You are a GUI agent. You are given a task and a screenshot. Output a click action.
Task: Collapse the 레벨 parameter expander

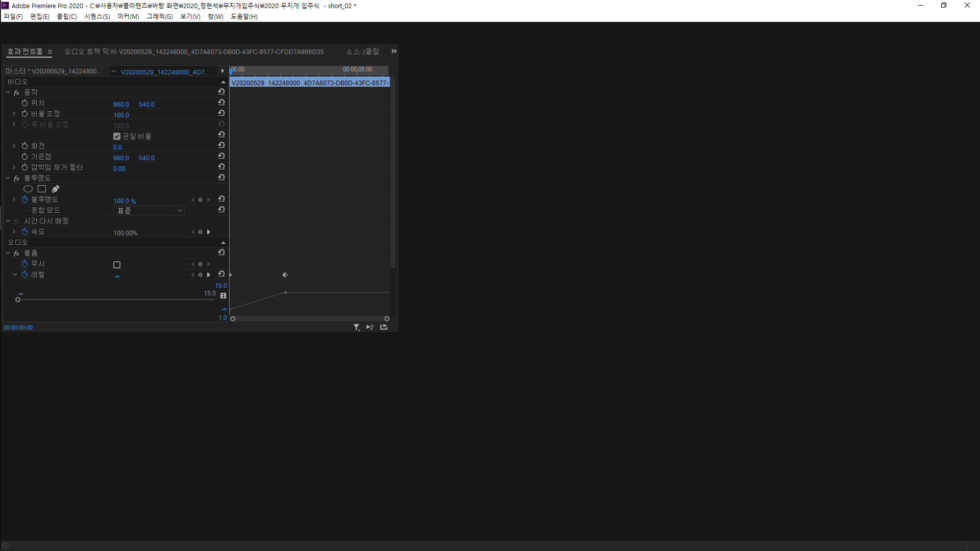(15, 274)
